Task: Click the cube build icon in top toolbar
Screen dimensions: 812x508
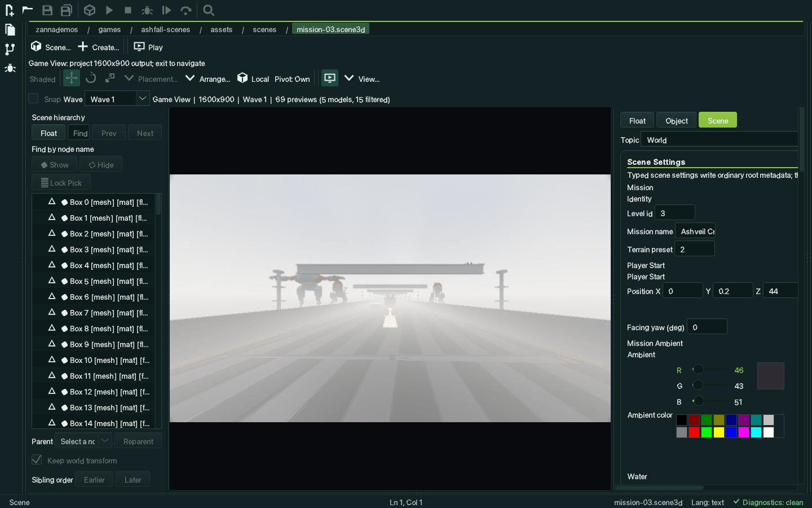Action: tap(90, 10)
